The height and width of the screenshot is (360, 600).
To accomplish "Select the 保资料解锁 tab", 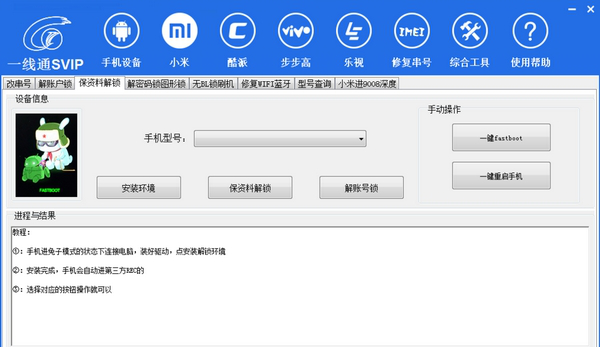I will tap(99, 83).
